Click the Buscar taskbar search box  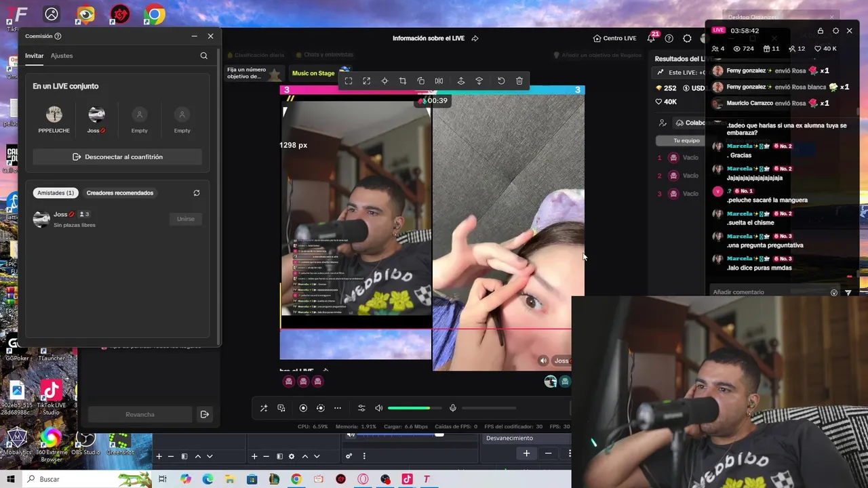click(x=87, y=479)
